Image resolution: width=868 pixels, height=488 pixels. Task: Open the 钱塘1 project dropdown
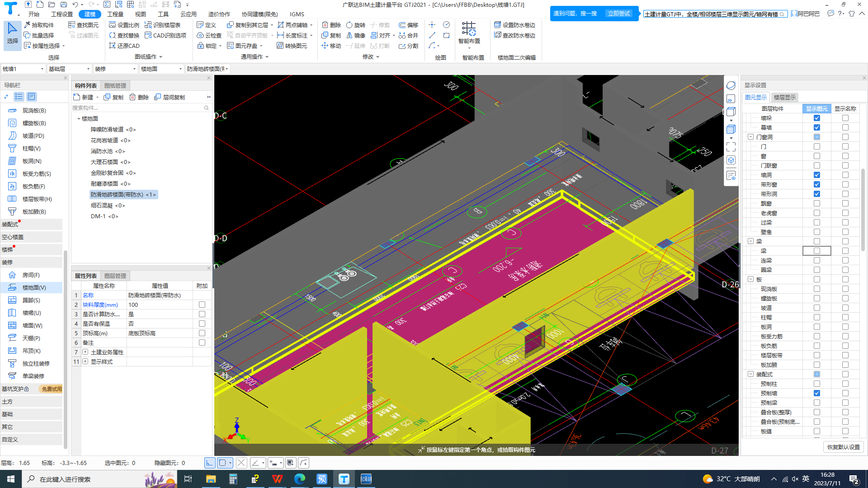point(23,69)
